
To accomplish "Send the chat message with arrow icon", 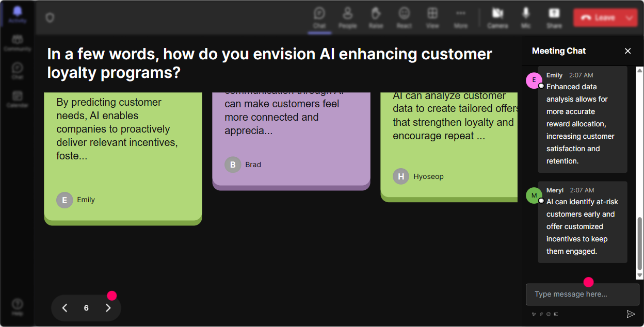I will [631, 314].
